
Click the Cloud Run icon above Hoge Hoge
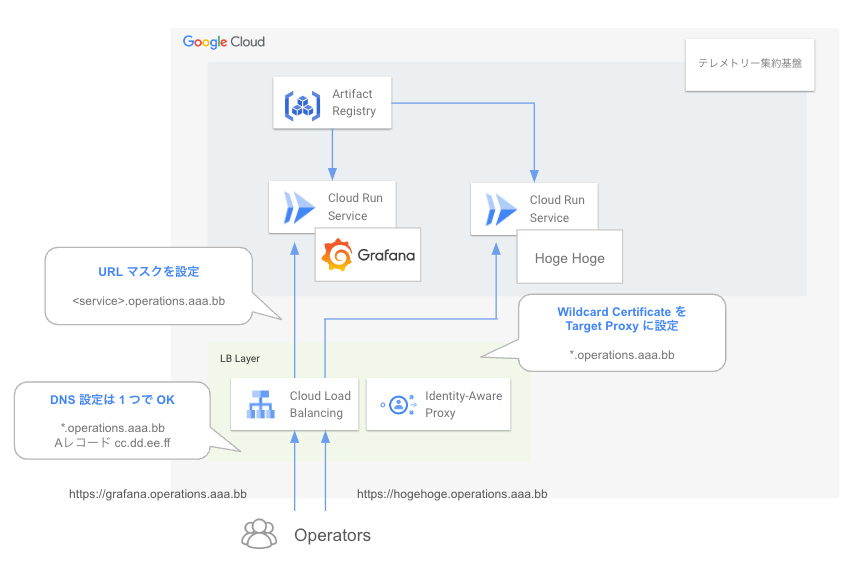[501, 209]
